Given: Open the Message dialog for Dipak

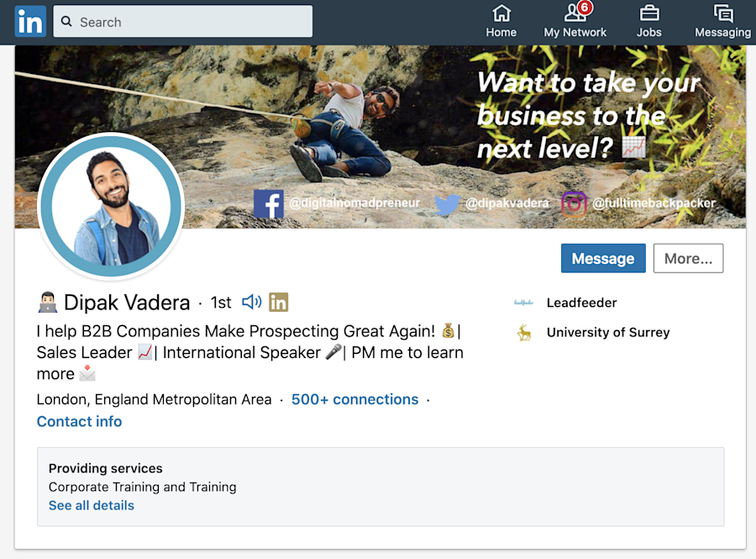Looking at the screenshot, I should pyautogui.click(x=602, y=258).
